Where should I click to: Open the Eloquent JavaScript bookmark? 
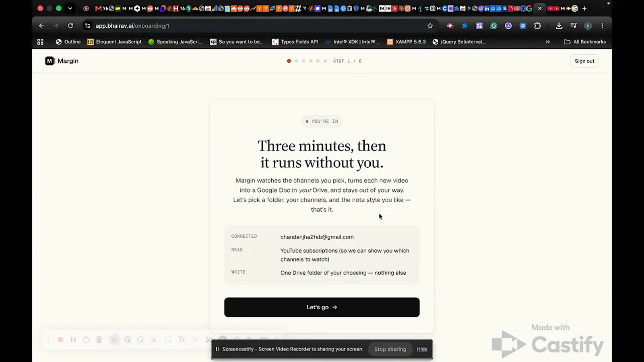[x=115, y=42]
